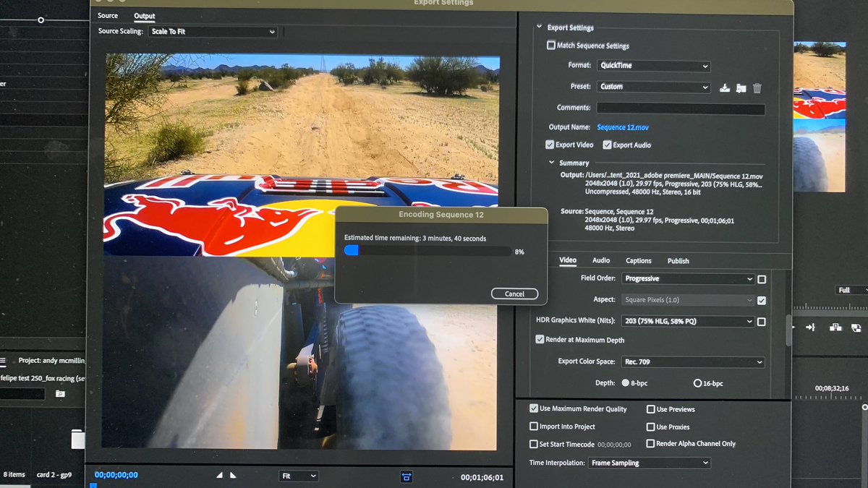Enable Use Previews checkbox
This screenshot has height=488, width=868.
click(x=651, y=409)
